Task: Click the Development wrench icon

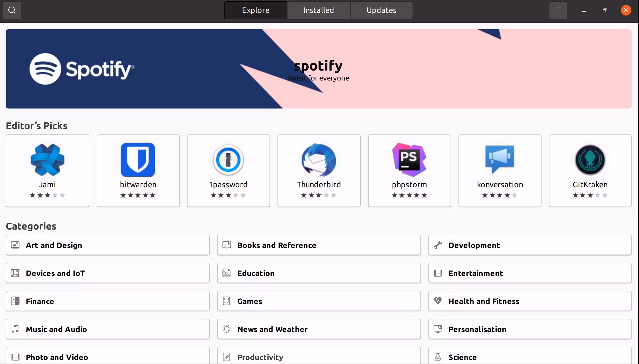Action: (438, 245)
